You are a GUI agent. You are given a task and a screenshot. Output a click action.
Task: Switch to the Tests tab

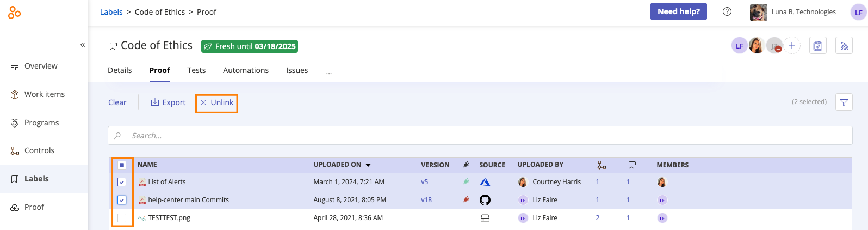196,70
